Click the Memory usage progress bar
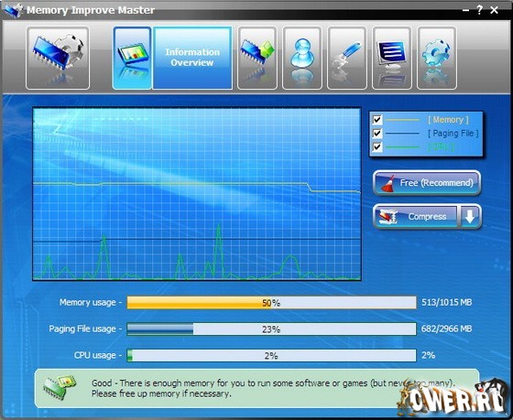513x420 pixels. (x=271, y=303)
